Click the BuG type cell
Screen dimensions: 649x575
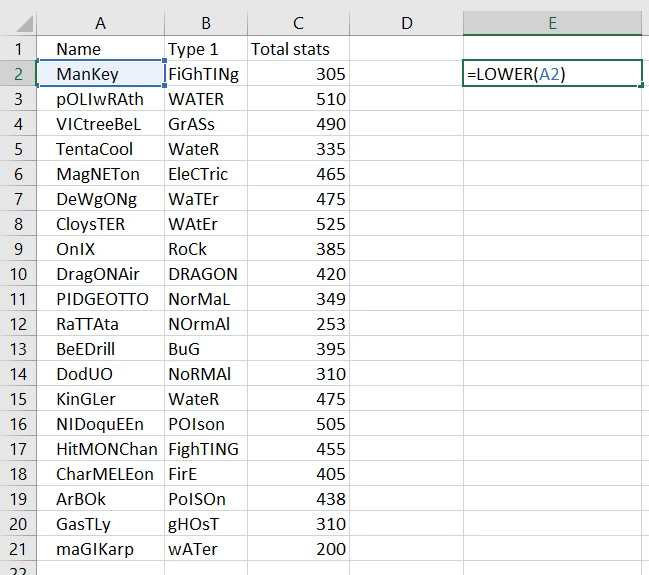coord(206,349)
